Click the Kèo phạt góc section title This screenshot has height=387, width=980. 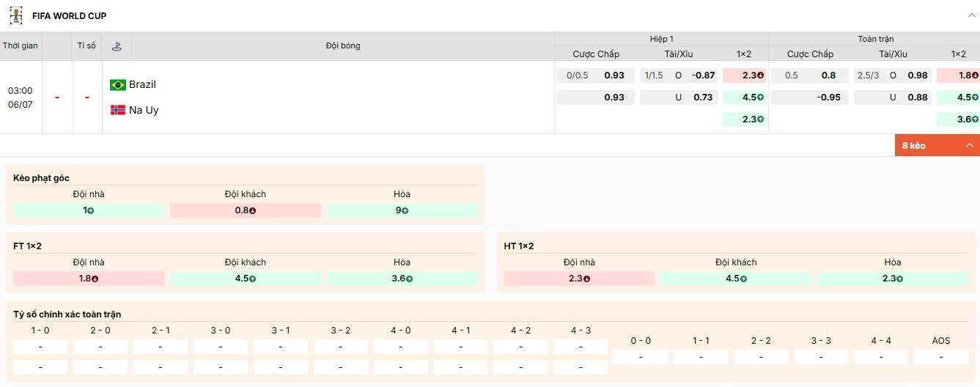pyautogui.click(x=42, y=178)
